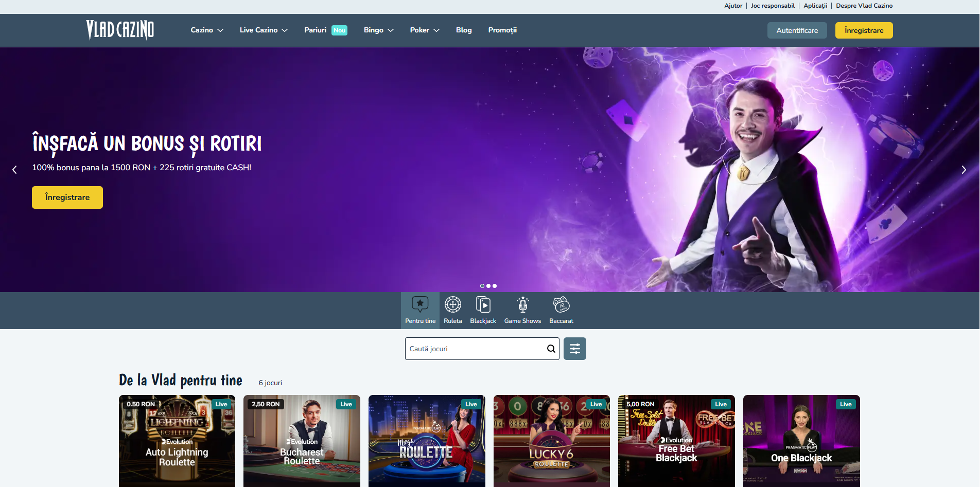Expand the Cazino dropdown menu
980x487 pixels.
click(x=207, y=30)
